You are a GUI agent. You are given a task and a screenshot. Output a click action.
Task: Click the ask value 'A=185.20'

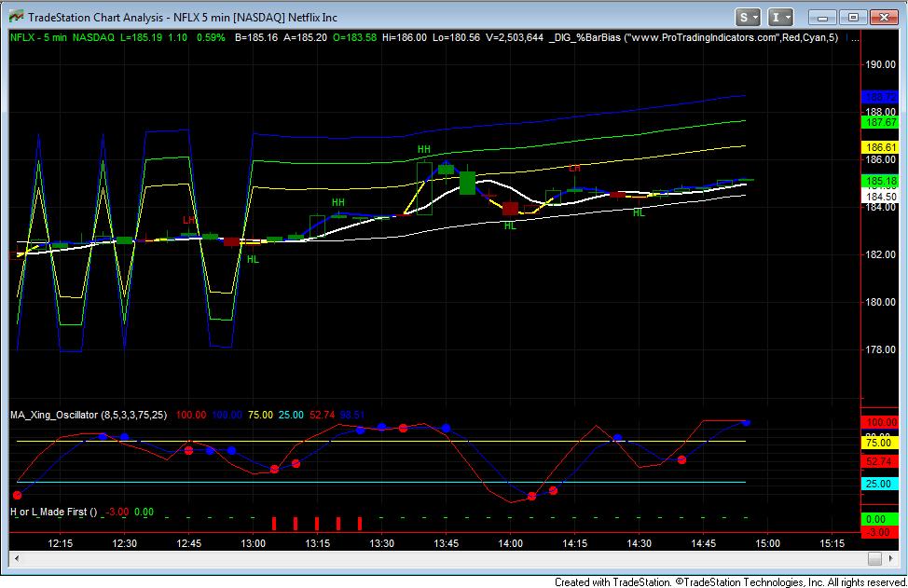(x=305, y=37)
